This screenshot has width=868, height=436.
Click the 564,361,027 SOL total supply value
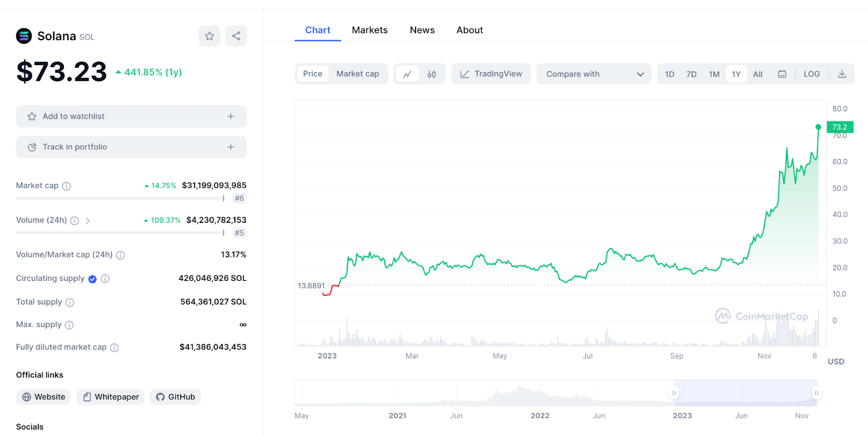(214, 302)
